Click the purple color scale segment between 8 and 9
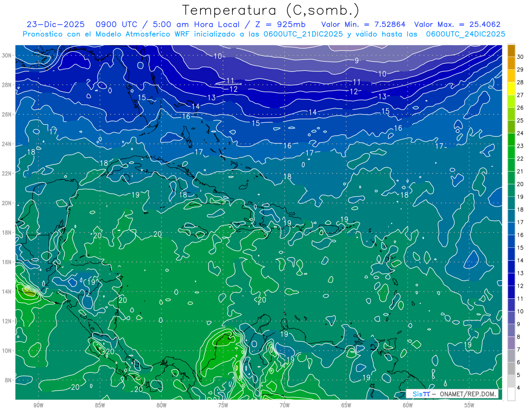Viewport: 532px width, 411px height. 511,330
